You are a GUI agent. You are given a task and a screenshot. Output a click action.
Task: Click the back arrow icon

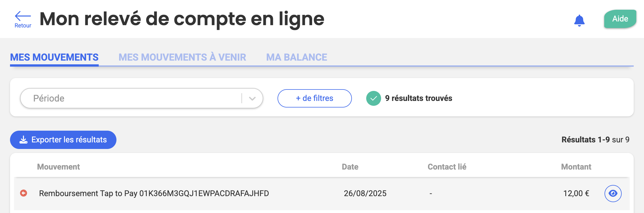23,16
